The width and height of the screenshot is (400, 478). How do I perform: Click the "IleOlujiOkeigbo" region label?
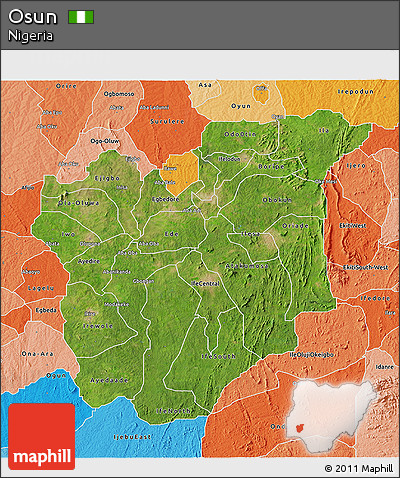pos(312,355)
